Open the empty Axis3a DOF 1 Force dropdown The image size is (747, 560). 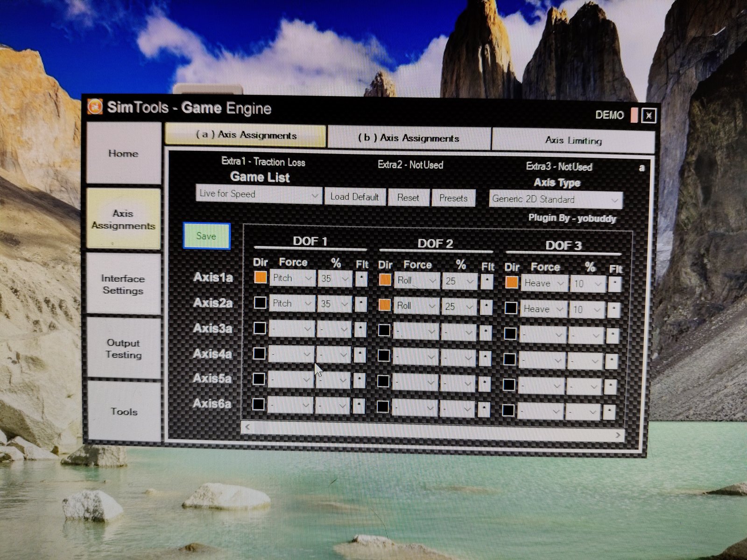pos(291,329)
